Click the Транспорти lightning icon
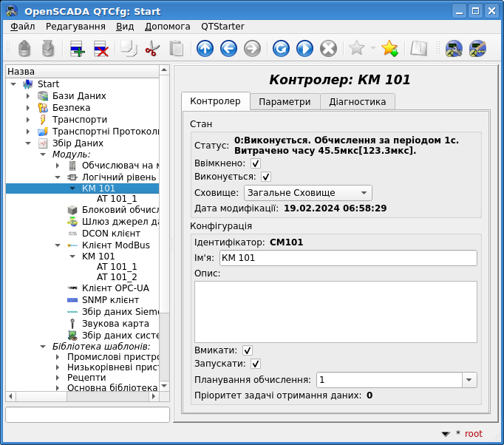Viewport: 504px width, 445px height. point(43,120)
